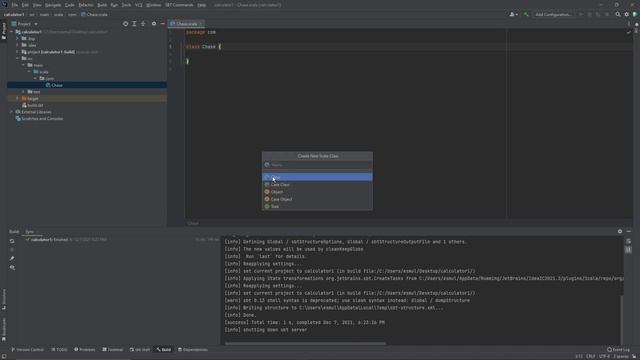The image size is (640, 360).
Task: Open the Edit menu
Action: [x=25, y=5]
